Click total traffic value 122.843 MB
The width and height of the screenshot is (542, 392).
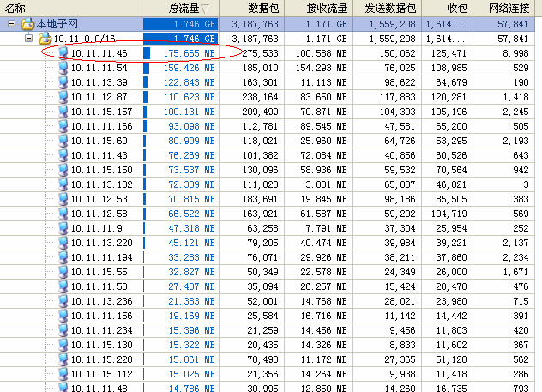click(x=189, y=82)
